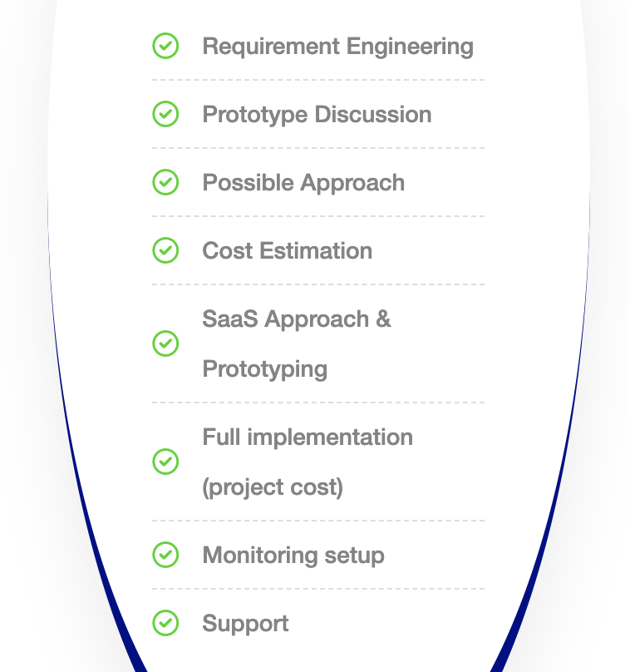
Task: Click the Monitoring setup label
Action: pyautogui.click(x=293, y=555)
